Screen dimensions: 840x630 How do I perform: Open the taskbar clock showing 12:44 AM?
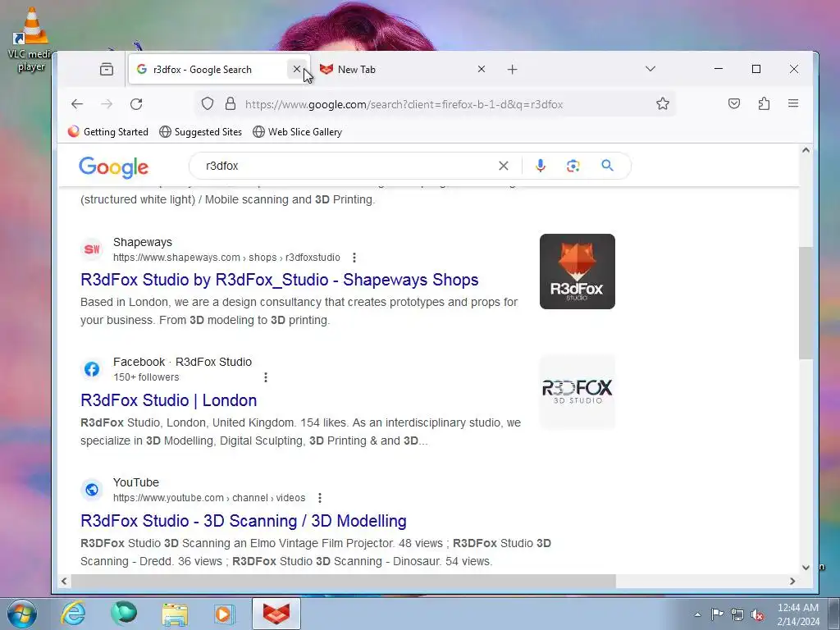point(798,614)
